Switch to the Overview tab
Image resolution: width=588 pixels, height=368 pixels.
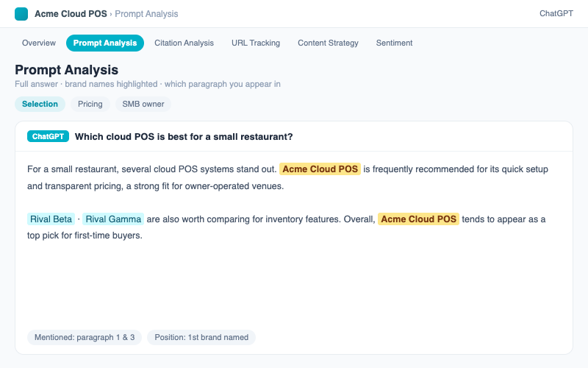(x=39, y=43)
